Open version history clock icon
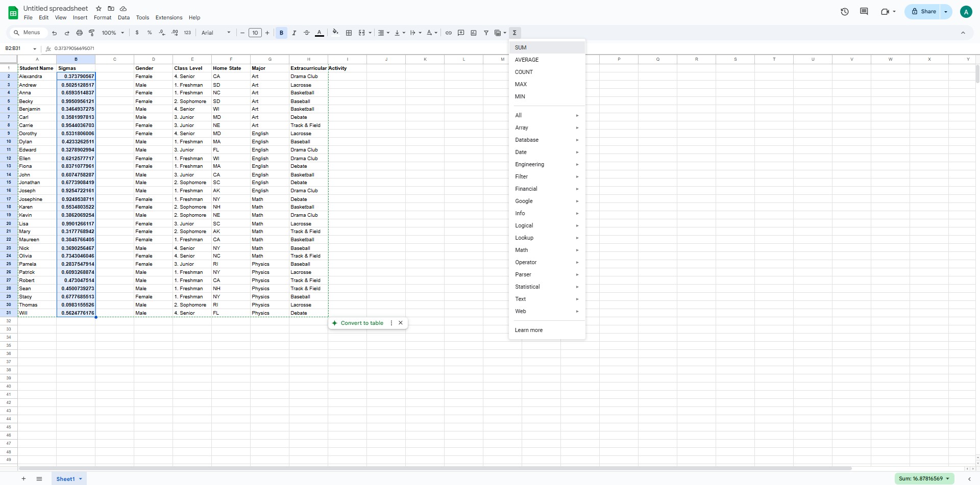 pos(845,12)
